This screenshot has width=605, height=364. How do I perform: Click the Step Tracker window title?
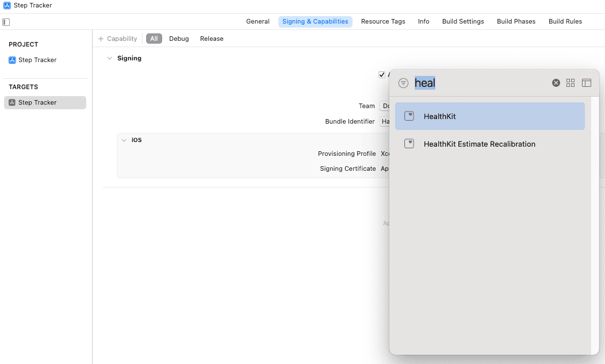point(33,5)
